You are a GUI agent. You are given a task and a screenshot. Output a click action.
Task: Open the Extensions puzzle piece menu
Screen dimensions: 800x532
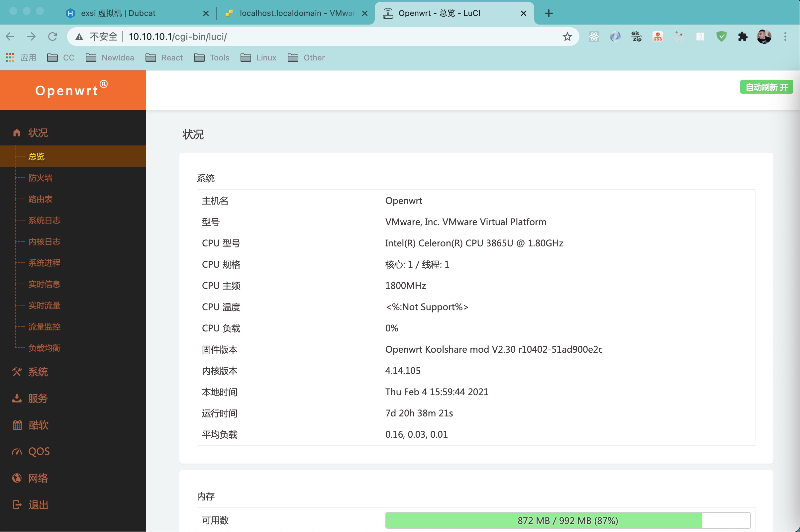(743, 36)
